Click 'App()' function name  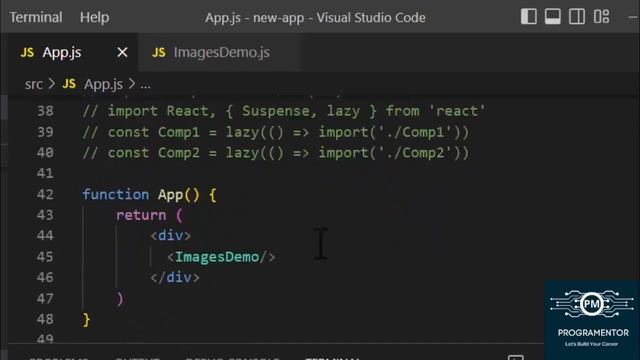[179, 195]
